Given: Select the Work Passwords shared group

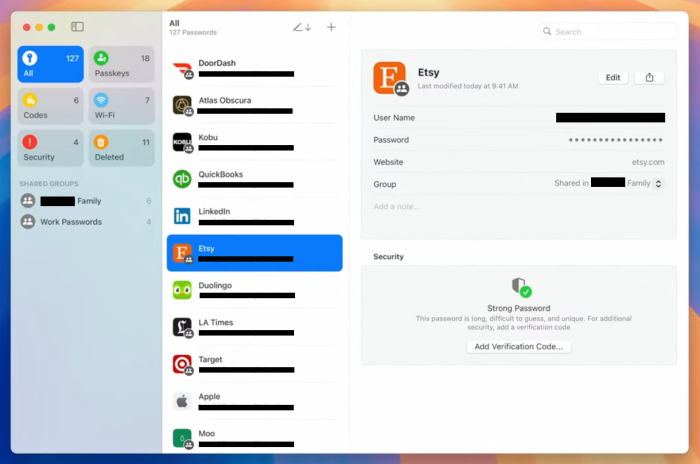Looking at the screenshot, I should [86, 222].
